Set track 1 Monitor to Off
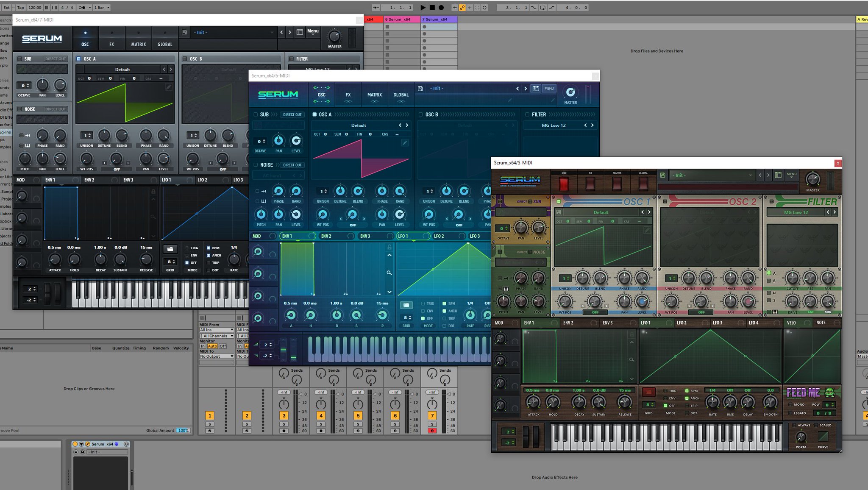 click(223, 346)
